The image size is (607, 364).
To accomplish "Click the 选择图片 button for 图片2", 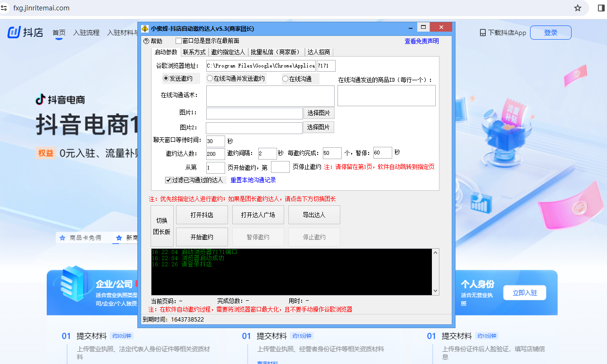I will pos(319,127).
